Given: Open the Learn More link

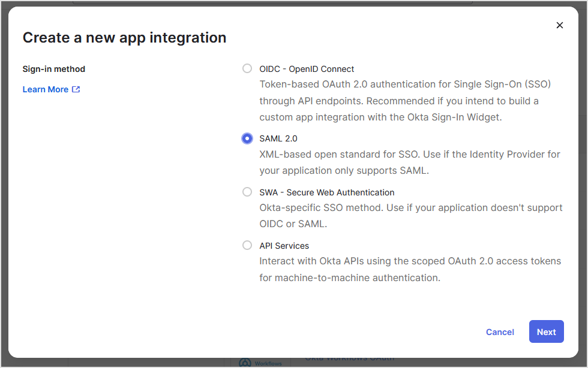Looking at the screenshot, I should point(45,89).
